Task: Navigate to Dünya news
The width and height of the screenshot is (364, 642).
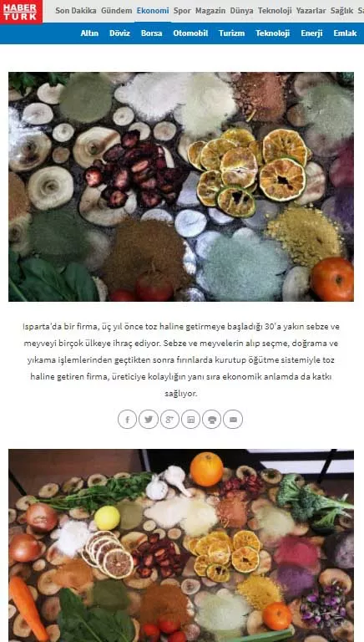Action: click(241, 11)
